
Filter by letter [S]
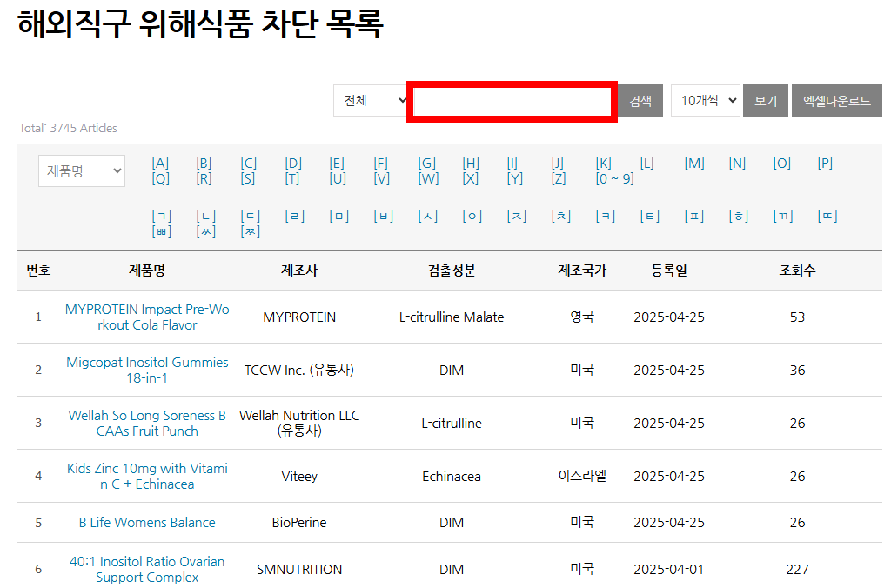pyautogui.click(x=248, y=178)
